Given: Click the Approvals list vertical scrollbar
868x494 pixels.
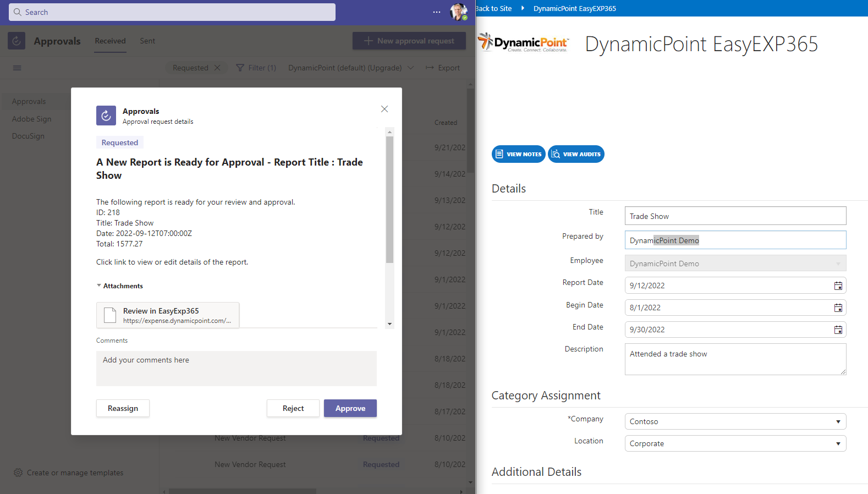Looking at the screenshot, I should (x=470, y=130).
